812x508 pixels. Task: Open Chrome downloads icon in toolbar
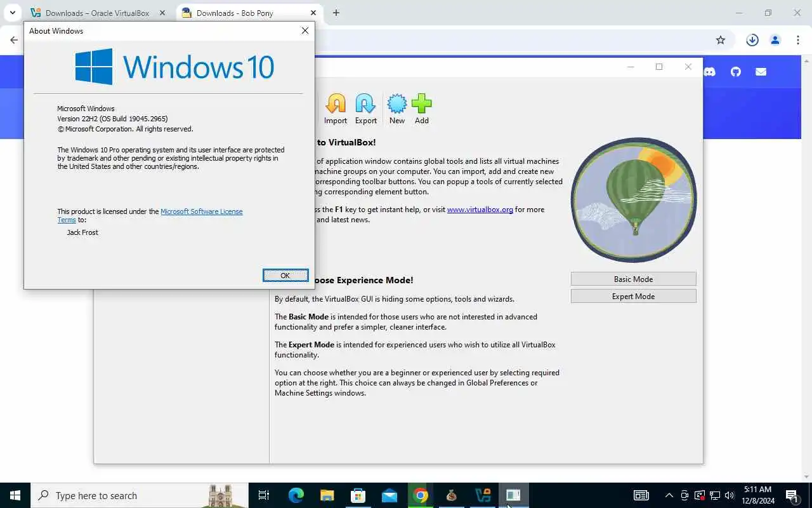click(x=752, y=40)
